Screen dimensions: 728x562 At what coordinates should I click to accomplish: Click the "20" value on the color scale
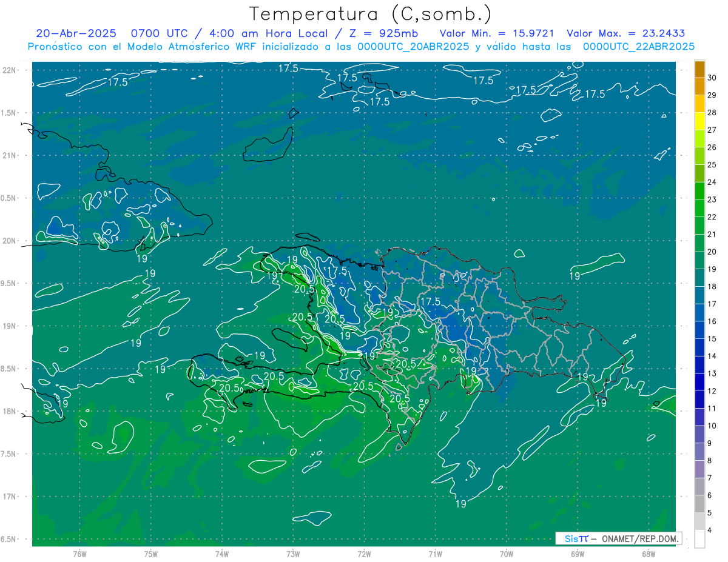(x=712, y=252)
